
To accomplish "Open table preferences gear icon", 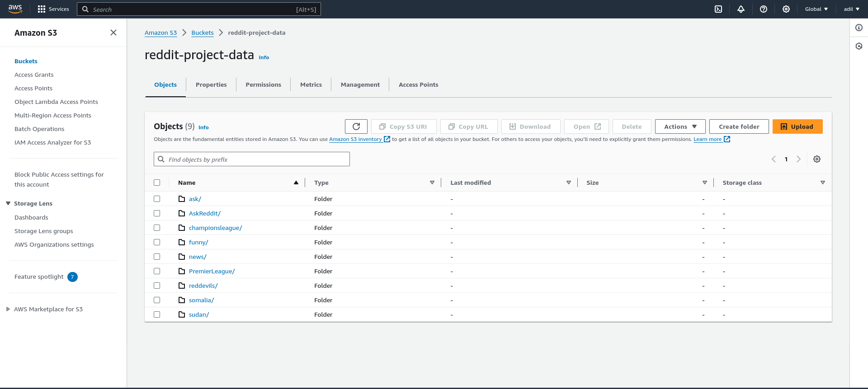I will (x=817, y=159).
